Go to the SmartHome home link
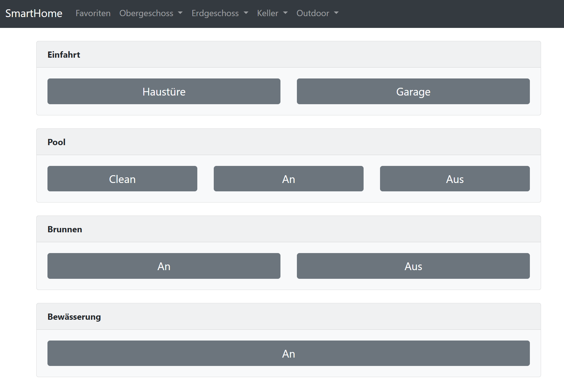 pyautogui.click(x=34, y=13)
